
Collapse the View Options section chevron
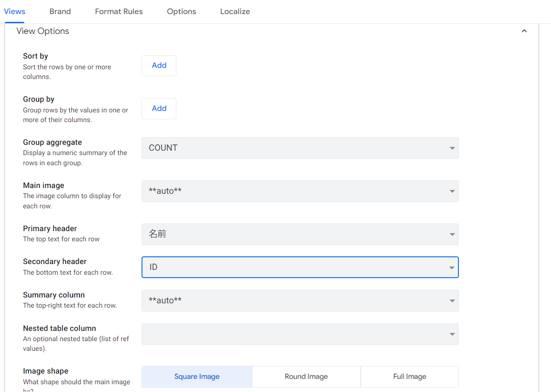[x=524, y=31]
